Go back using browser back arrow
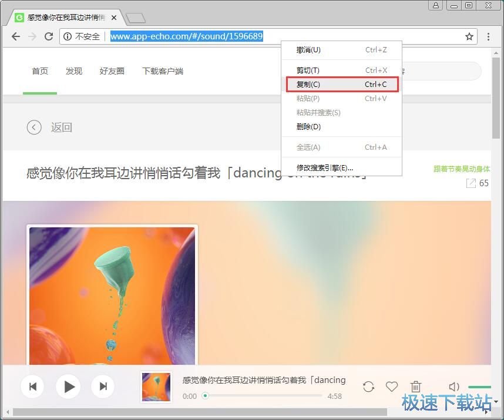 tap(16, 36)
